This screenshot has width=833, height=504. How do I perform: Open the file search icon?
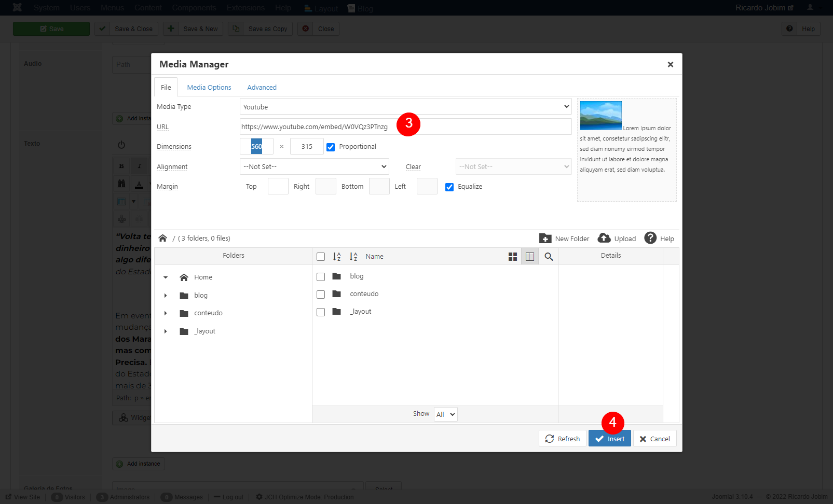549,257
